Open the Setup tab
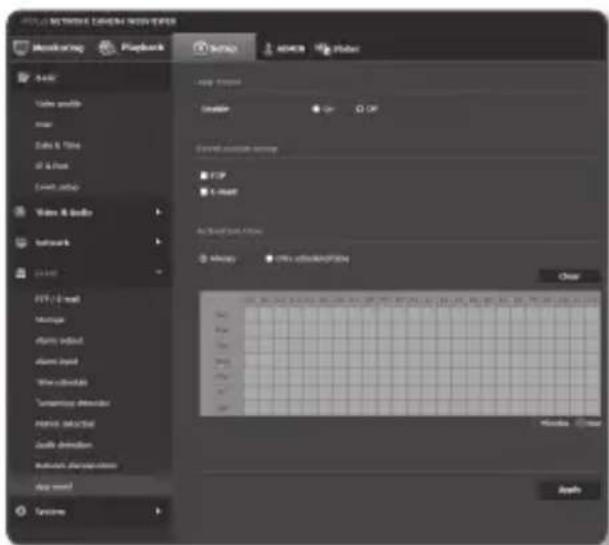 214,48
